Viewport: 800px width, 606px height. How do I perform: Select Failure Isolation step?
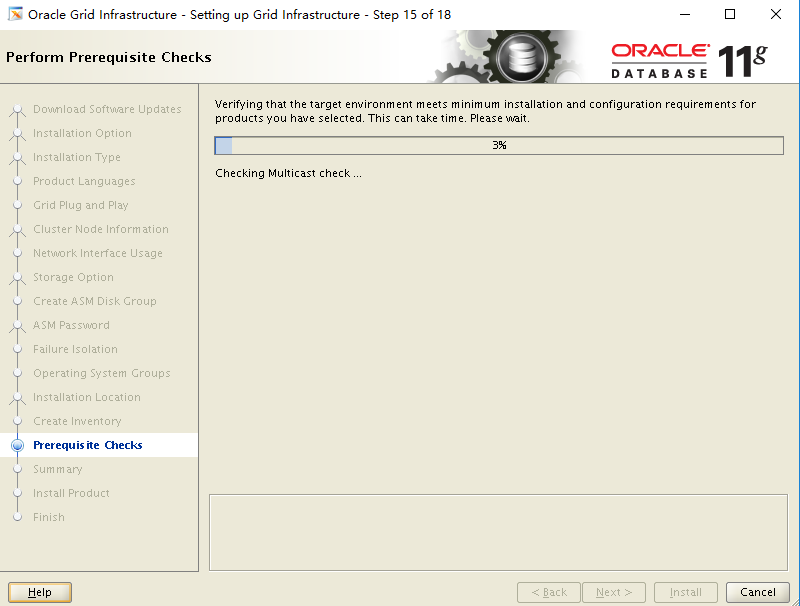click(x=75, y=349)
